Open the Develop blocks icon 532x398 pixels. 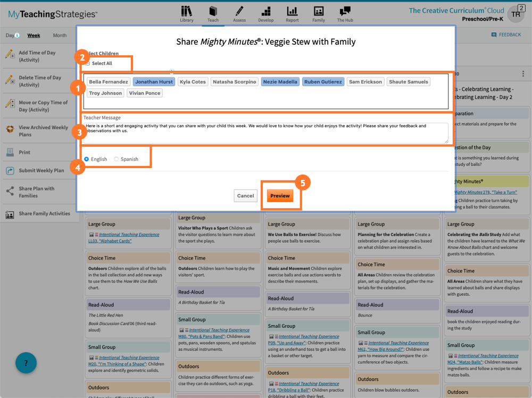[x=266, y=12]
